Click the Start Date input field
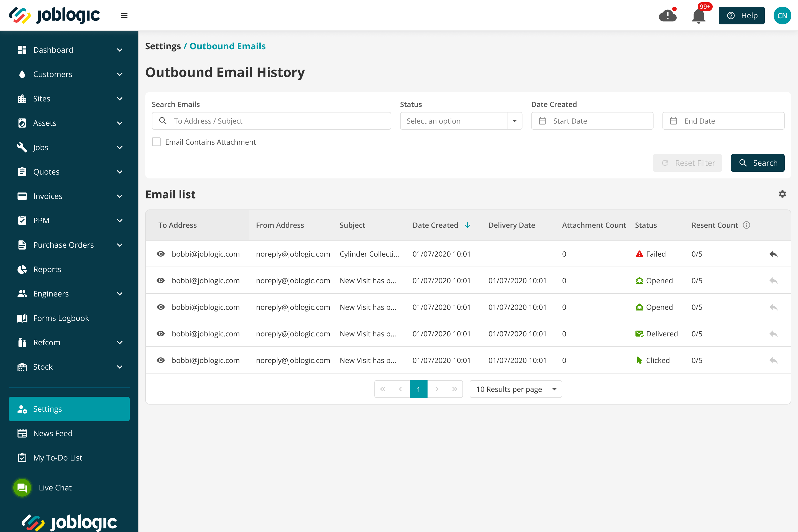Viewport: 798px width, 532px height. click(x=592, y=121)
